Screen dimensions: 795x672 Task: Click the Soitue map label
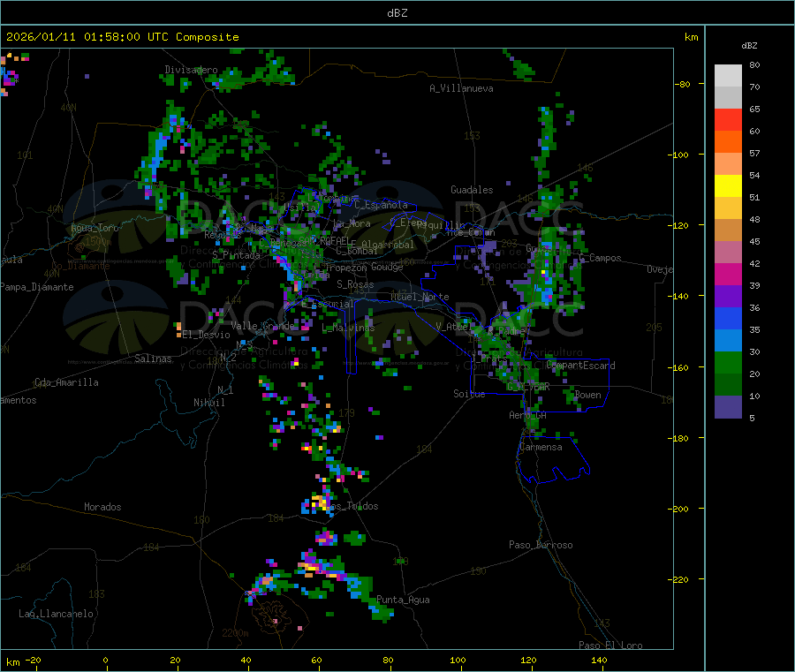469,394
